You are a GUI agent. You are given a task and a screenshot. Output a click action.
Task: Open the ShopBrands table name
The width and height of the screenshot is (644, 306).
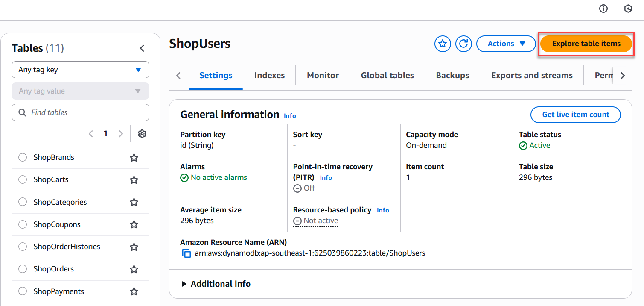pyautogui.click(x=54, y=157)
